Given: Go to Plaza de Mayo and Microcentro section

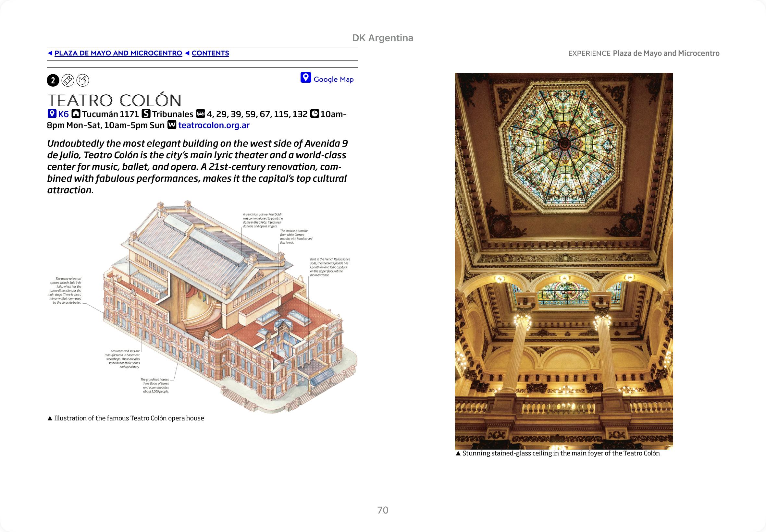Looking at the screenshot, I should (x=118, y=53).
